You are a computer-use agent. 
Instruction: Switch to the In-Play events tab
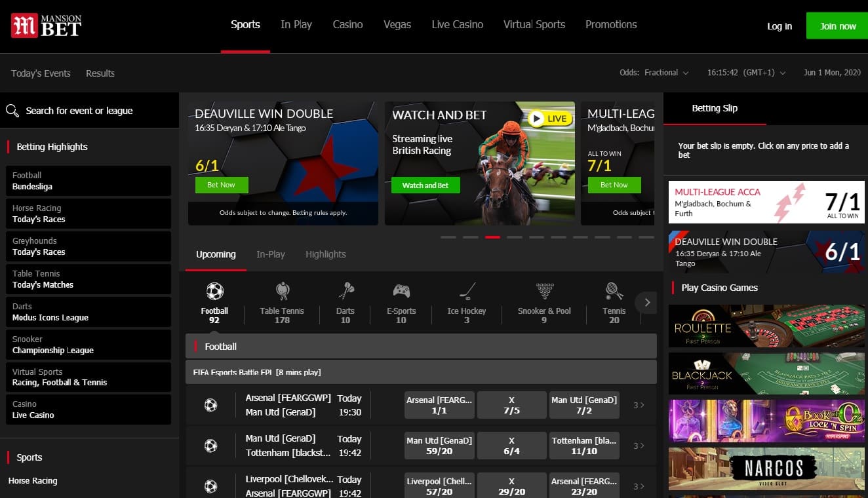(x=271, y=254)
